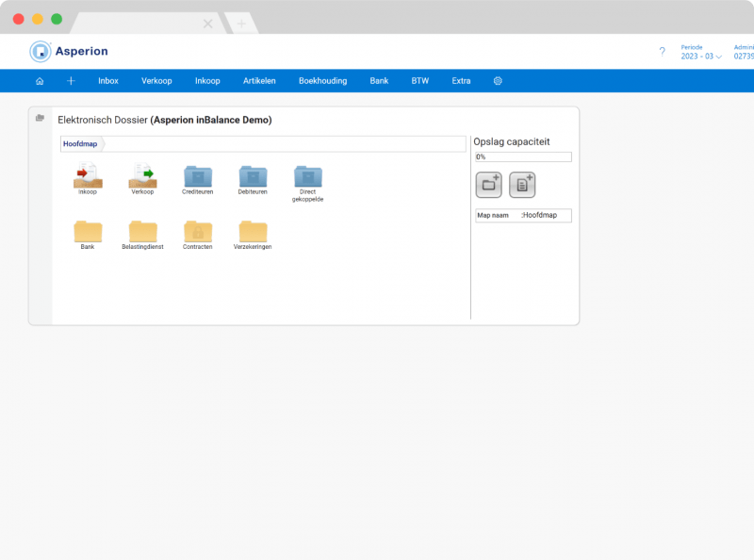This screenshot has height=560, width=754.
Task: Click the add new document button
Action: pos(522,185)
